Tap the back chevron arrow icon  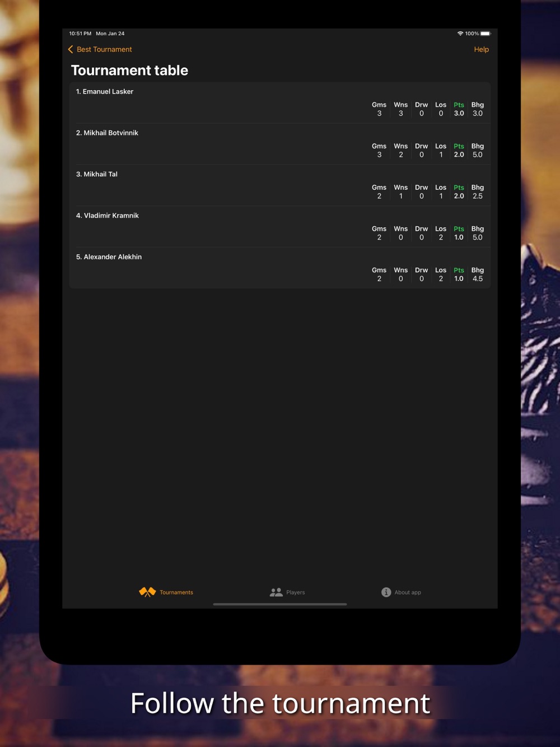click(x=71, y=49)
